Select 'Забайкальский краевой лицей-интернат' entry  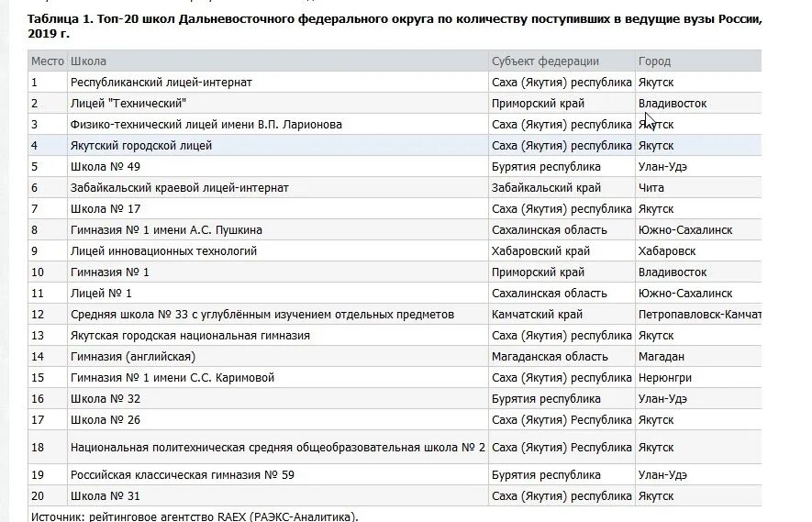pyautogui.click(x=179, y=188)
